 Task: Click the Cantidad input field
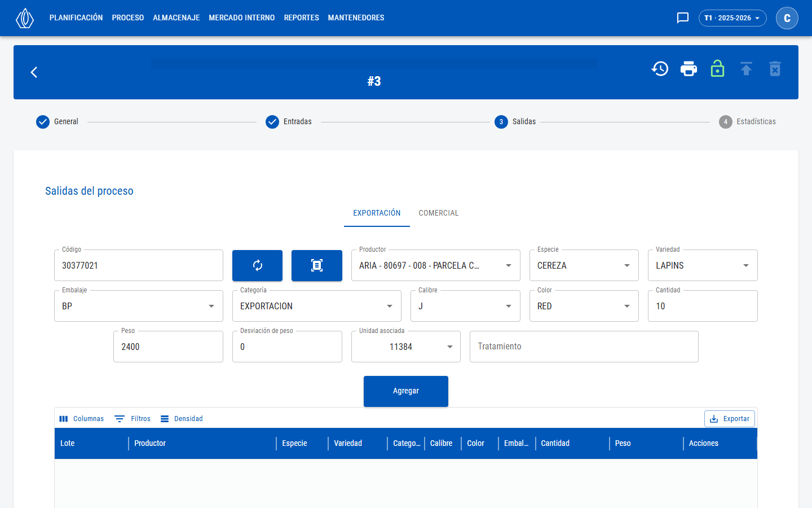pos(703,306)
